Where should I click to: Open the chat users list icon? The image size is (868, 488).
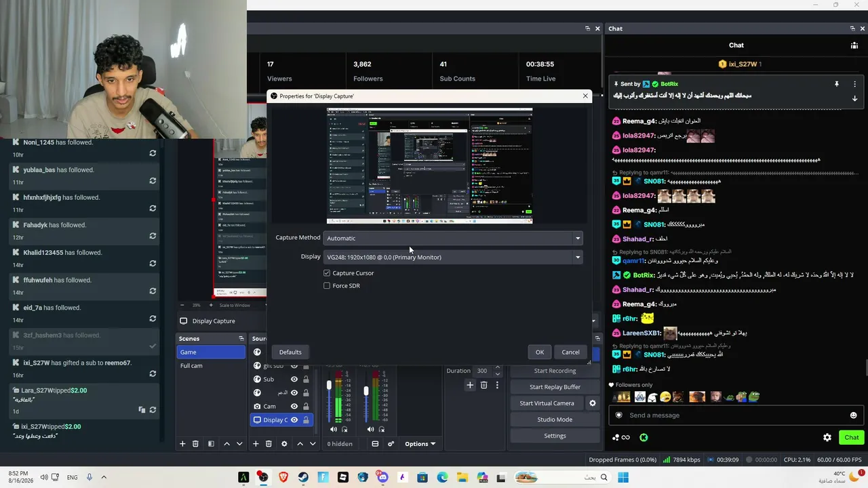tap(854, 45)
